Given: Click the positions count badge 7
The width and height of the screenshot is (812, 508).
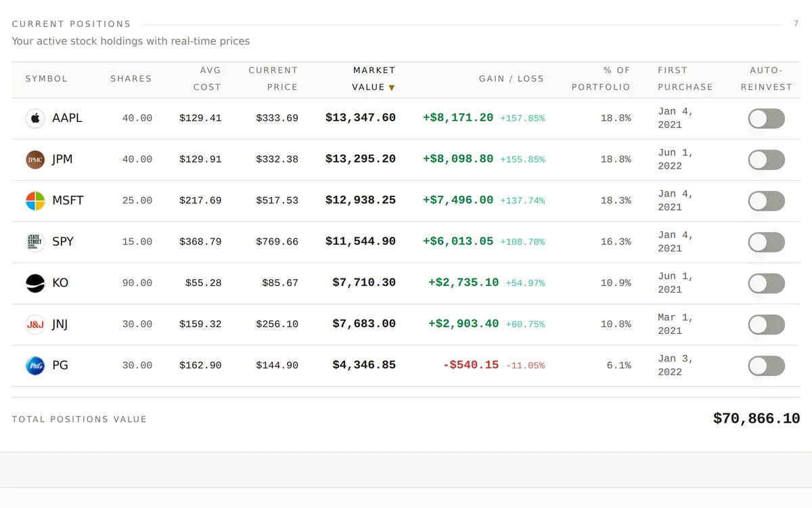Looking at the screenshot, I should pyautogui.click(x=796, y=24).
